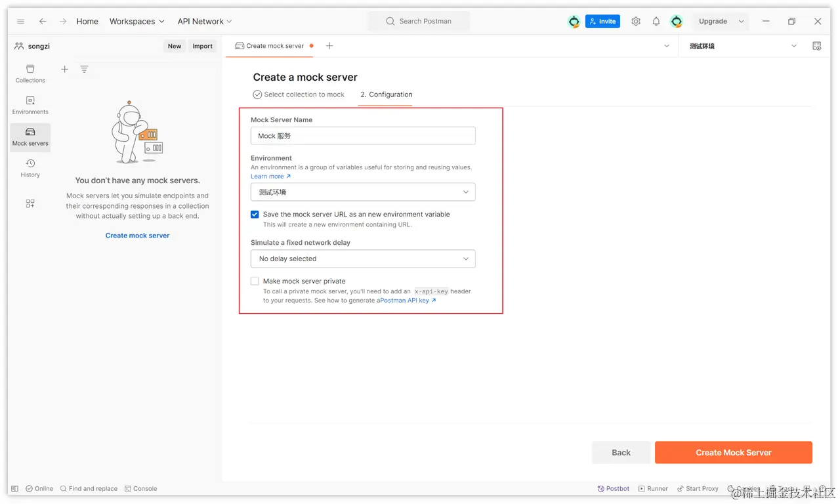Expand the API Network menu
This screenshot has width=840, height=504.
point(205,22)
